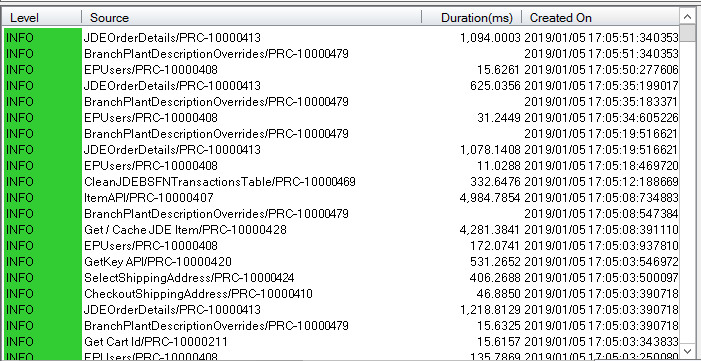This screenshot has width=701, height=361.
Task: Select the duration value 172.0741
Action: pos(495,246)
